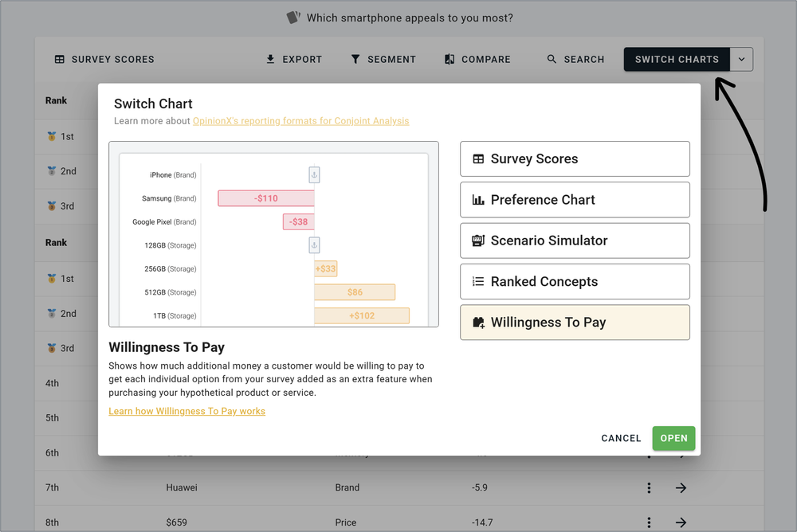Click the Survey Scores grid icon in dialog

pyautogui.click(x=478, y=159)
